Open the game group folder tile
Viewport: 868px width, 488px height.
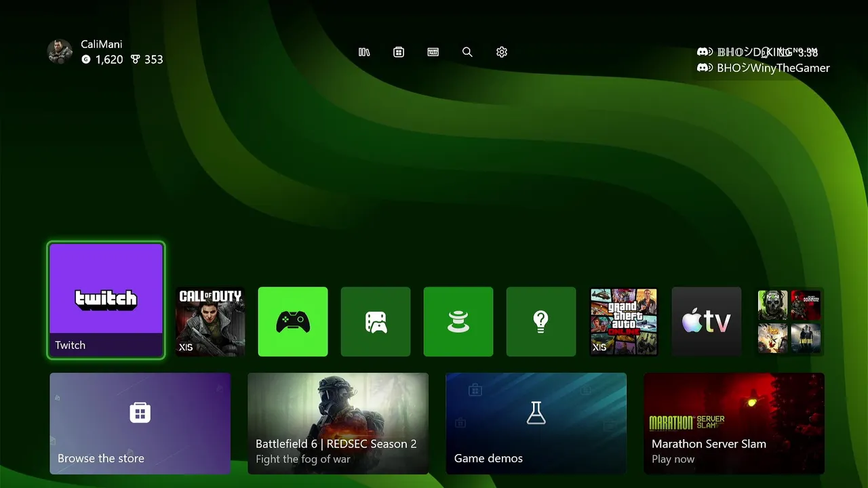789,322
